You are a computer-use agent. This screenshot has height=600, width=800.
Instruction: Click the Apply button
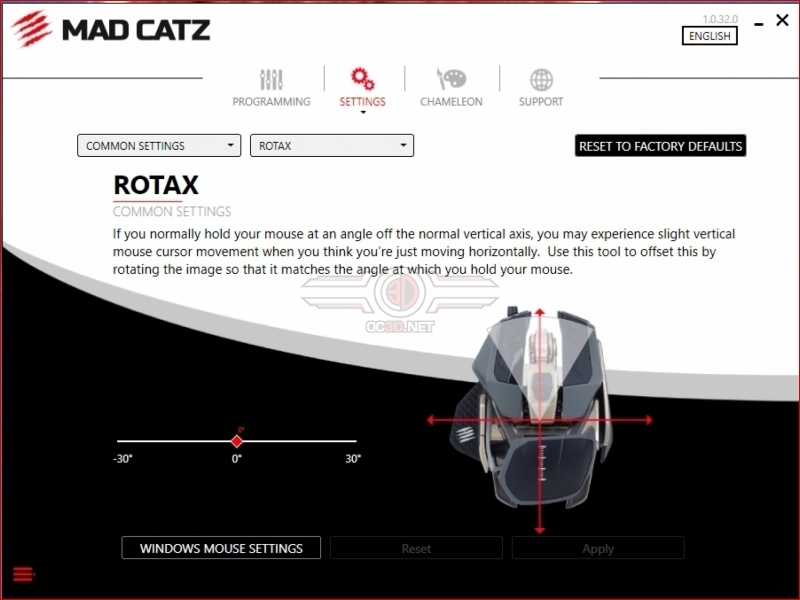coord(598,548)
